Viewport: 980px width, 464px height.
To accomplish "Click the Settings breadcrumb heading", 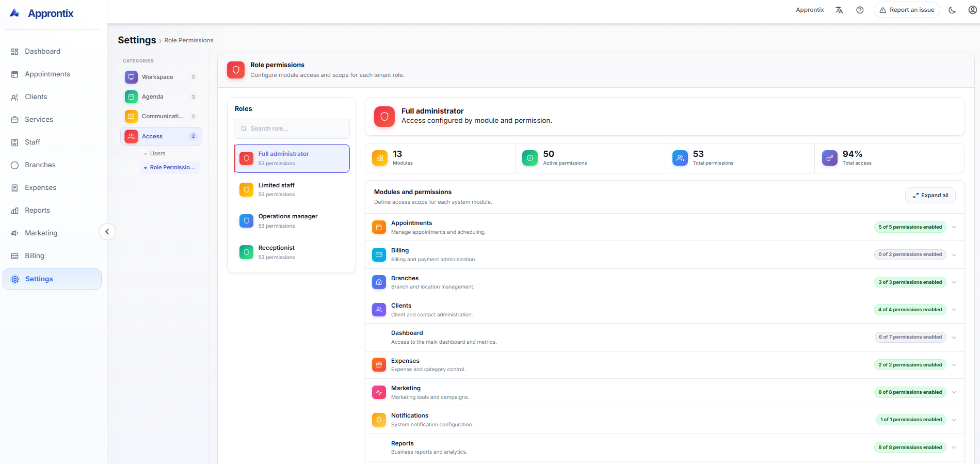I will pos(137,40).
